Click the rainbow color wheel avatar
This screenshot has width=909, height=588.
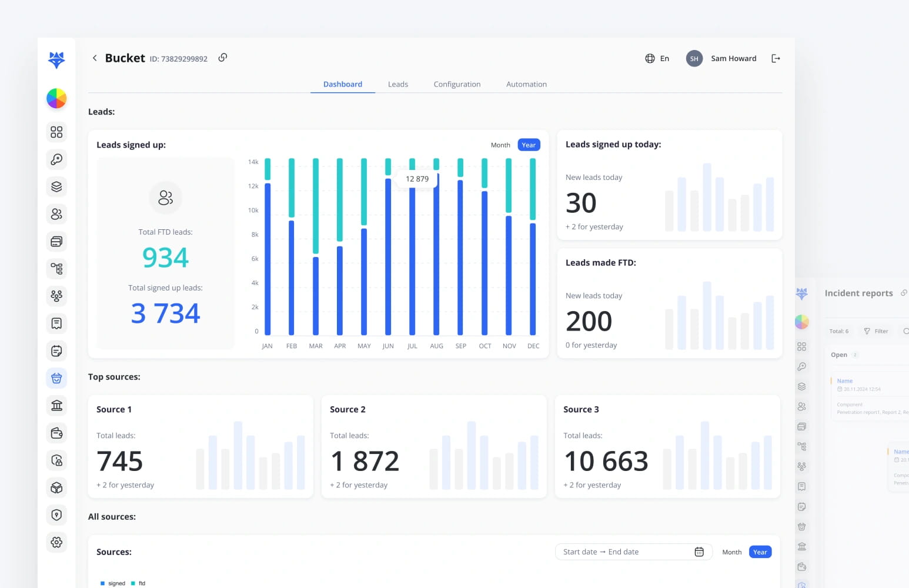[x=56, y=98]
